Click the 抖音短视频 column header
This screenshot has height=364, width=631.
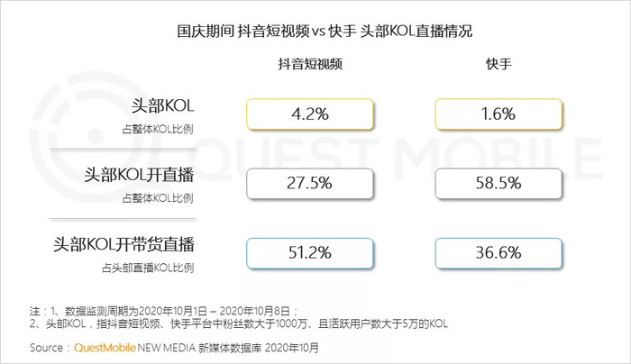pos(310,64)
